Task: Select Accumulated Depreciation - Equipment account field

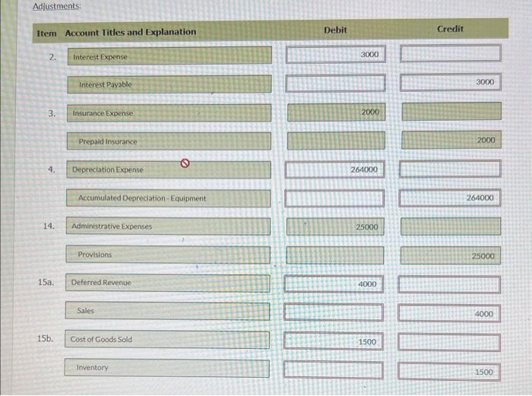Action: [169, 198]
